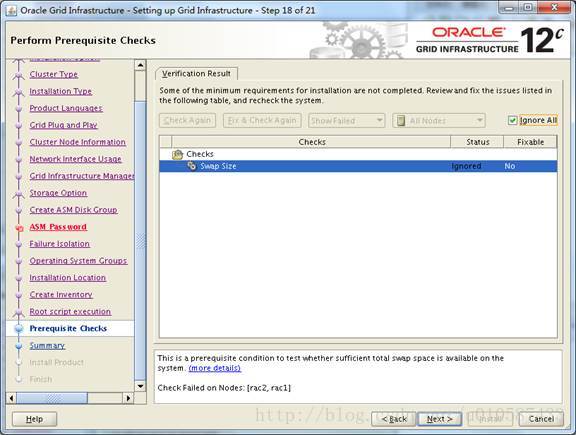Open the Cluster Node Information step

click(x=78, y=142)
